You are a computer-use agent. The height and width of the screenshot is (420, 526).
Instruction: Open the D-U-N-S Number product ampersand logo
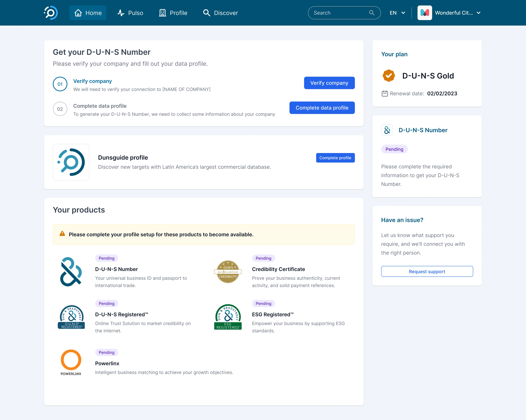(71, 271)
